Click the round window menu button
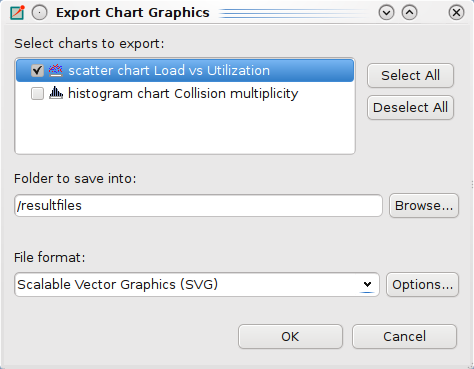The image size is (474, 369). 39,13
